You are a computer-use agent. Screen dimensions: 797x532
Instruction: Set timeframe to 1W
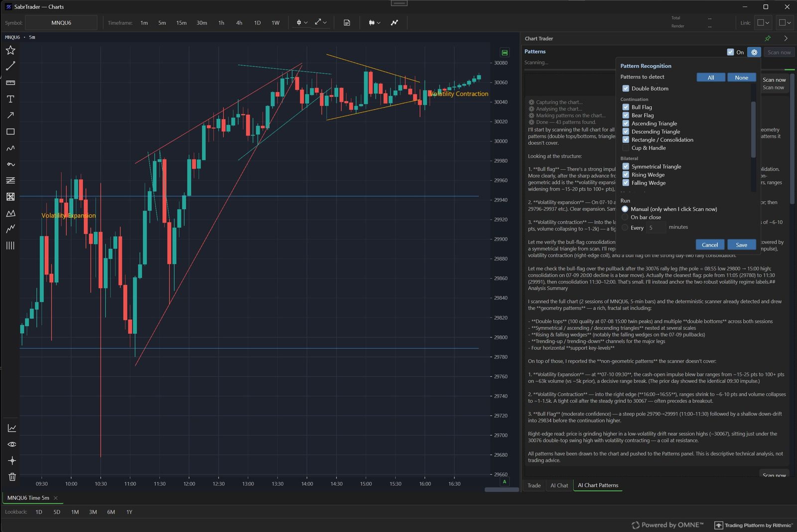point(275,22)
